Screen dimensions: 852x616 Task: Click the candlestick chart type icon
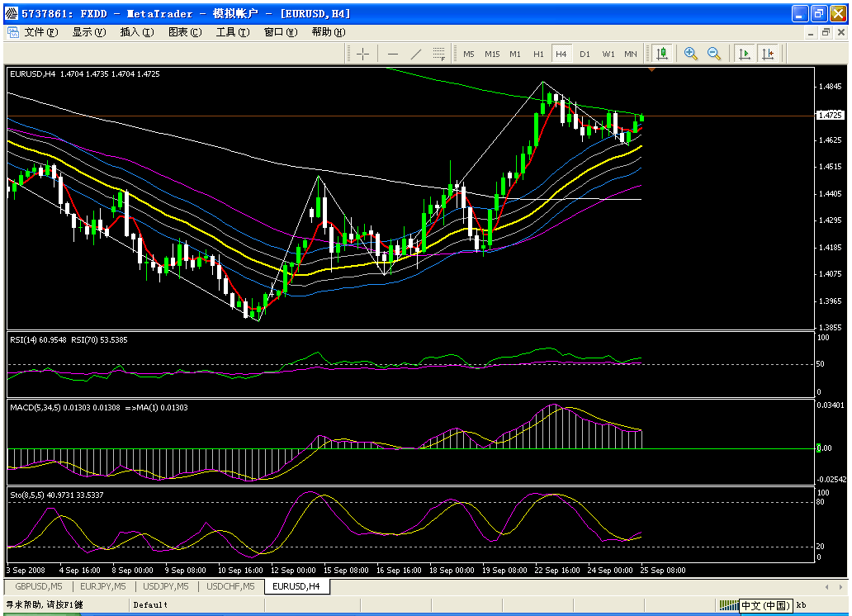tap(661, 54)
